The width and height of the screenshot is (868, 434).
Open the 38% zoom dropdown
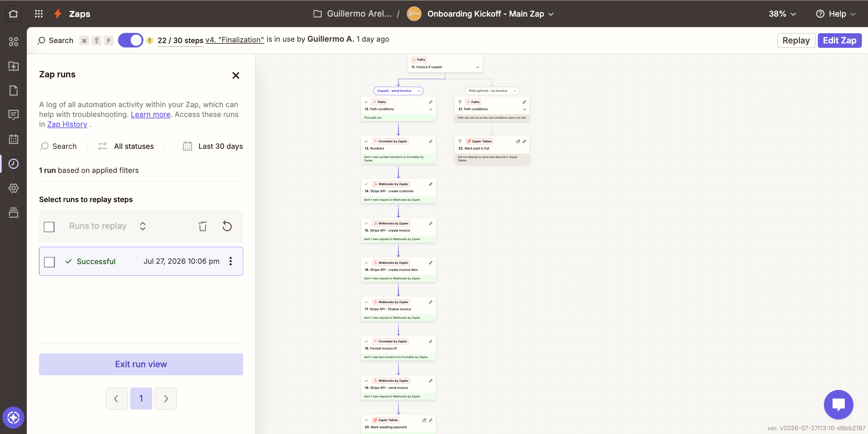click(x=782, y=14)
